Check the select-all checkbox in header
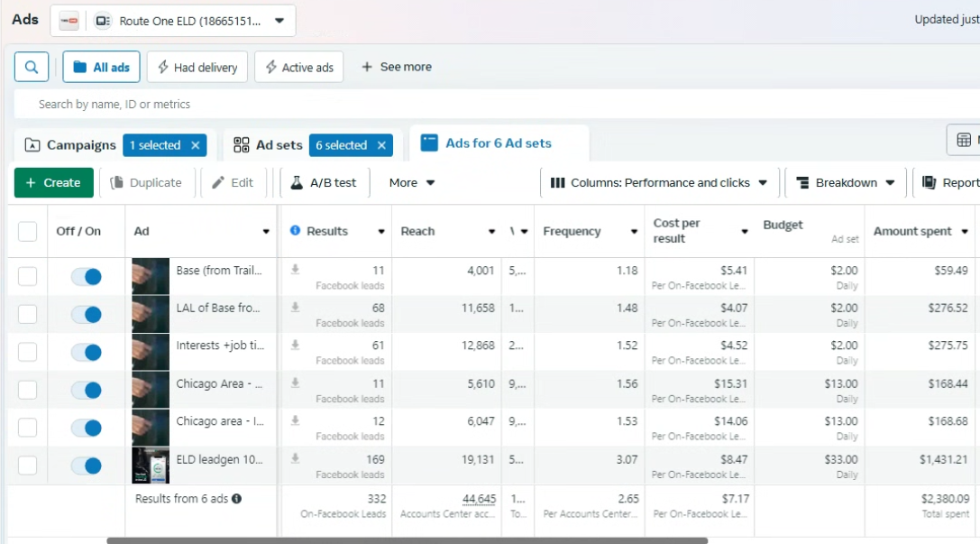 pyautogui.click(x=28, y=232)
